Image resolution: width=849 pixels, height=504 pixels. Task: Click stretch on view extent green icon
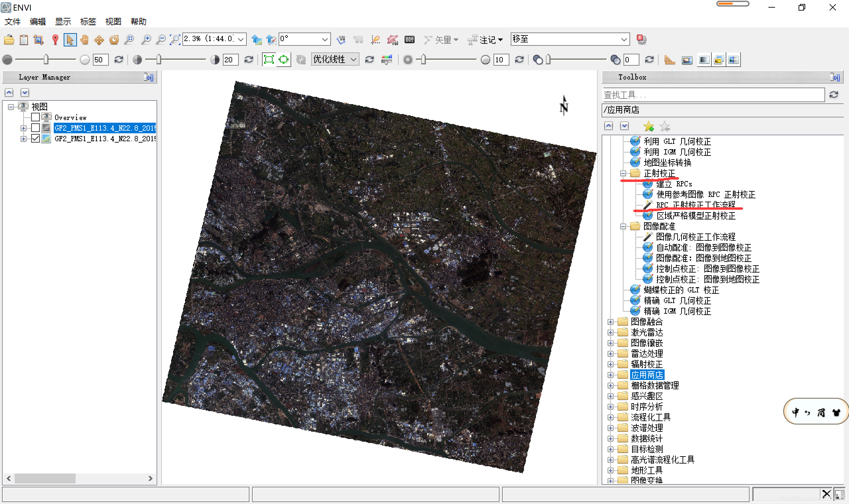click(x=283, y=60)
